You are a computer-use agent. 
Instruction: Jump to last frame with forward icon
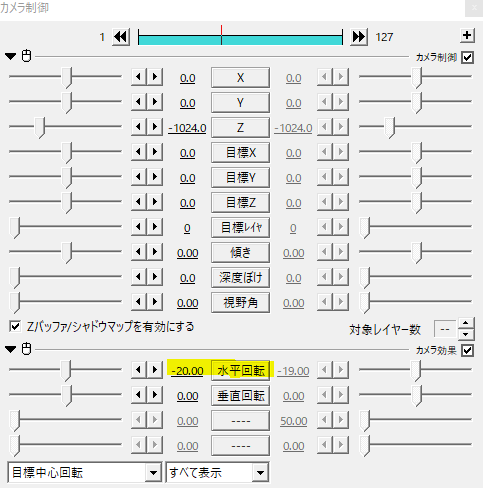point(359,37)
